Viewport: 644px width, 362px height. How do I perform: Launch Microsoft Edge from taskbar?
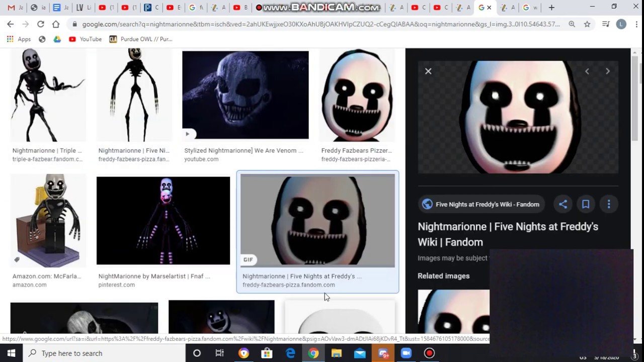tap(290, 353)
